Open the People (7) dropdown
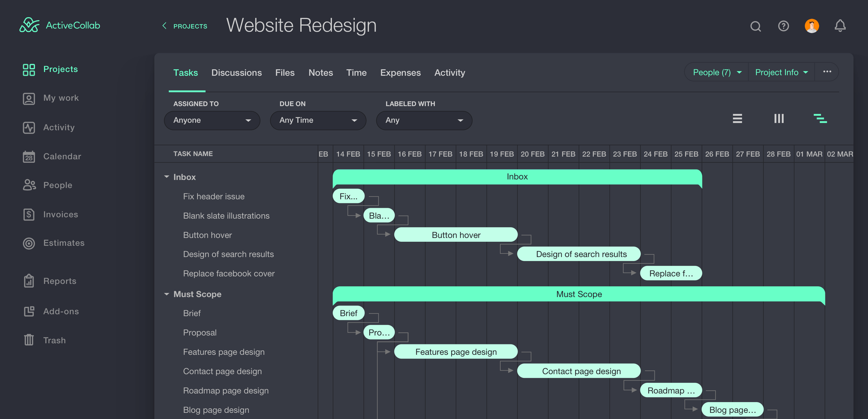 click(x=717, y=72)
